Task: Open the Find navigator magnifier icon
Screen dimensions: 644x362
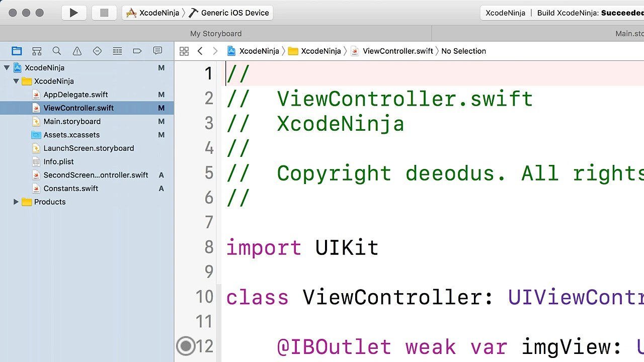Action: [x=57, y=51]
